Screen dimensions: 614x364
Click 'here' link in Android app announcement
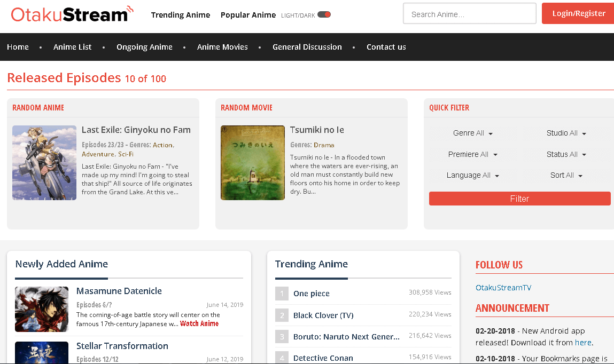click(583, 343)
